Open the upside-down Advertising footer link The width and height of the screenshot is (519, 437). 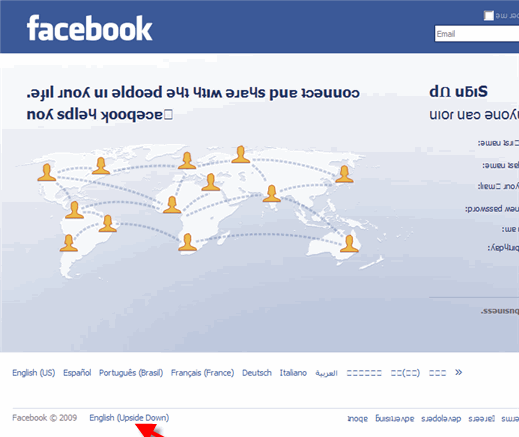click(x=395, y=418)
